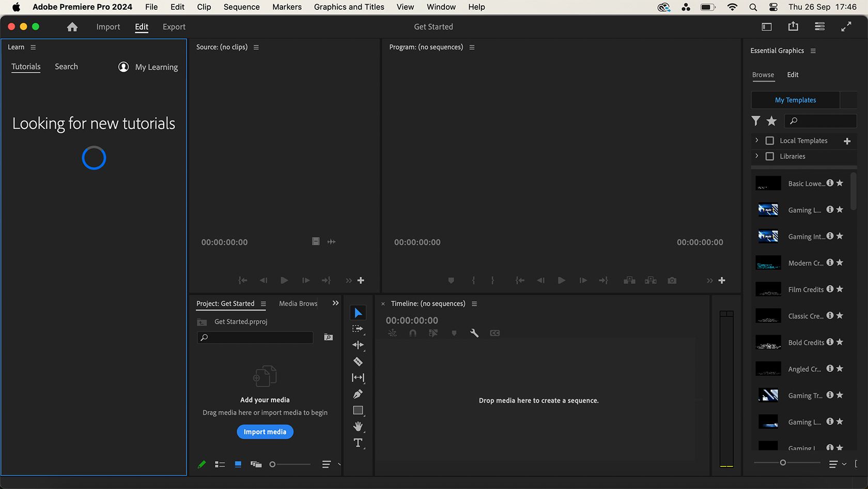868x489 pixels.
Task: Check the Local Templates checkbox
Action: pos(769,140)
